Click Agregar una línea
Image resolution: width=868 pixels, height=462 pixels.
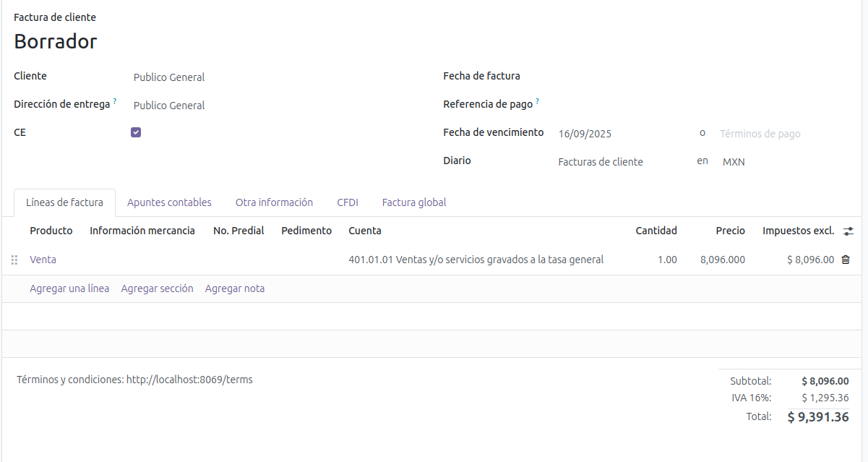coord(69,288)
